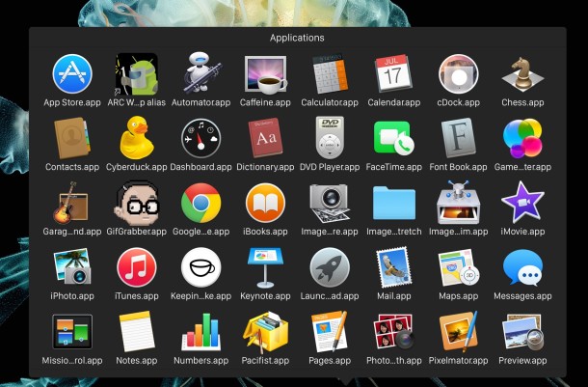The height and width of the screenshot is (387, 588).
Task: Open the iBooks app icon
Action: click(x=265, y=203)
